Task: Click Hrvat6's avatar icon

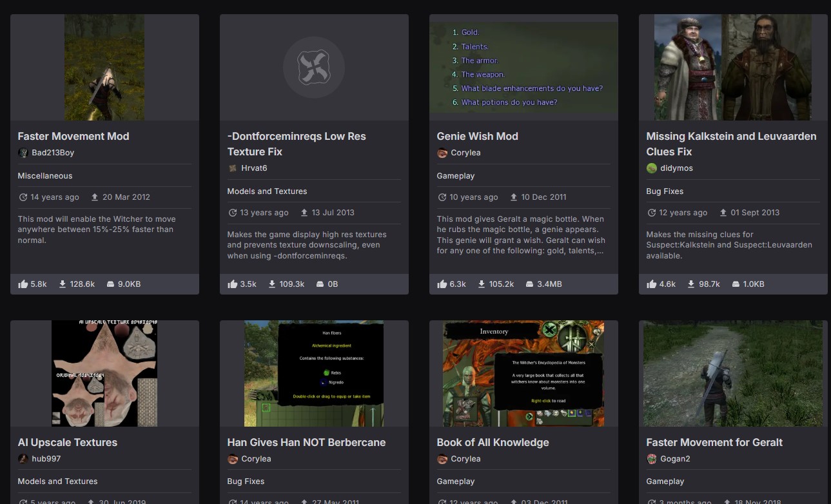Action: [x=233, y=168]
